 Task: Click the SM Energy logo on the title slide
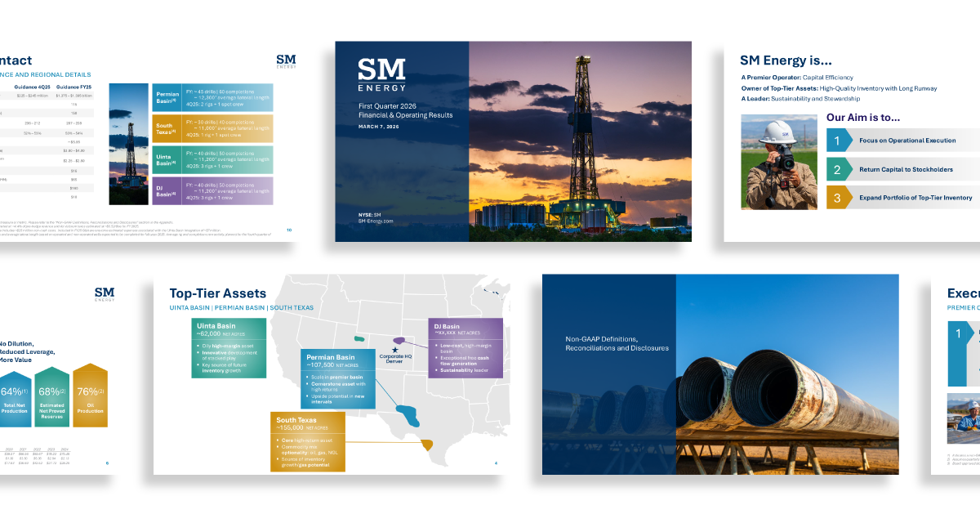(x=381, y=75)
